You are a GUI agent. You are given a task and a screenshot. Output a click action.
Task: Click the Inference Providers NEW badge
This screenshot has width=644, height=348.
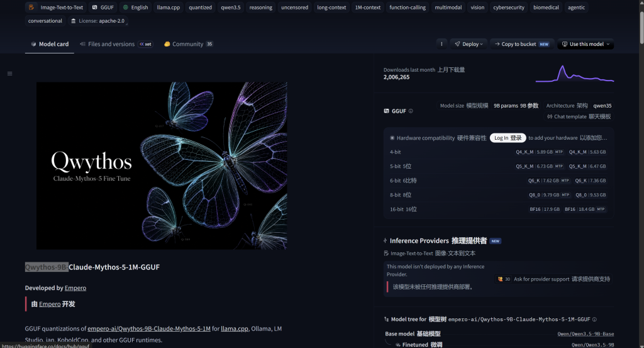496,241
